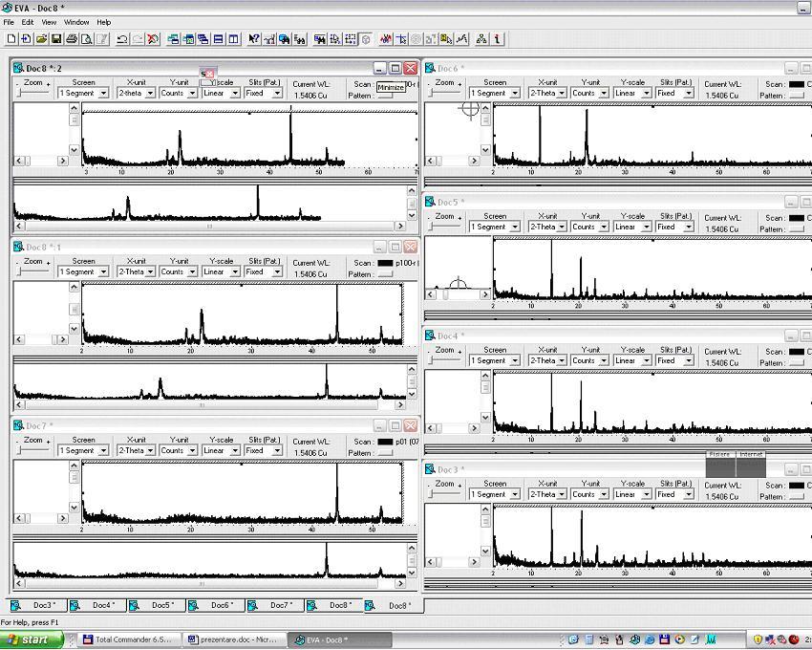812x650 pixels.
Task: Click the Pattern button in Doc6 window
Action: [797, 96]
